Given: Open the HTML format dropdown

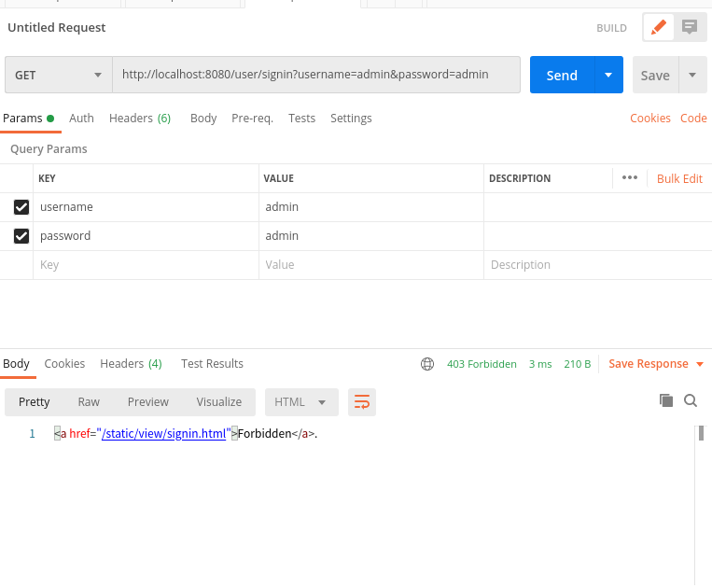Looking at the screenshot, I should (300, 402).
